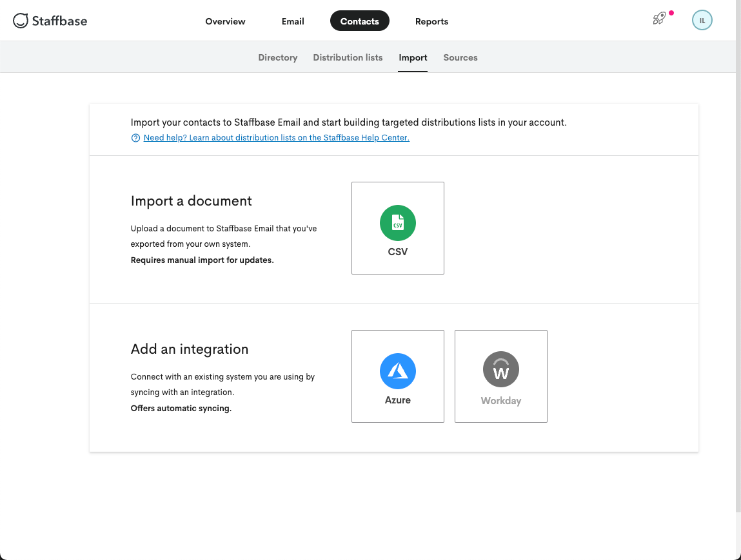
Task: Click the gray Workday logo icon
Action: pos(501,369)
